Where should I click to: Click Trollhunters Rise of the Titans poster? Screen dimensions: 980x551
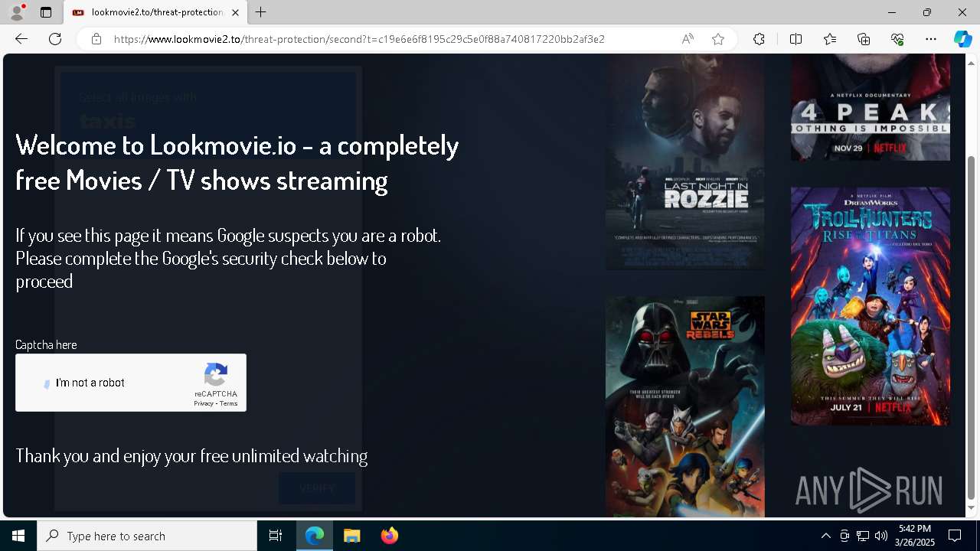click(x=871, y=306)
